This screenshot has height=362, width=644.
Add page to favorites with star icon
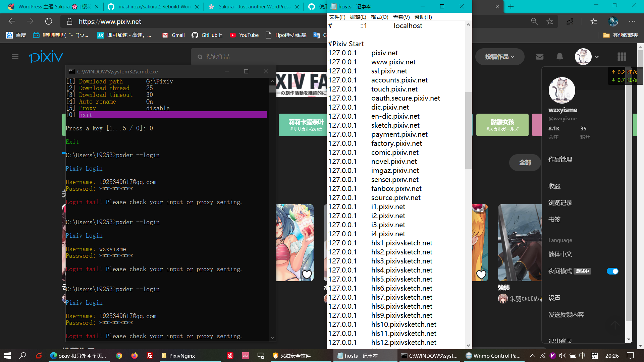coord(550,21)
